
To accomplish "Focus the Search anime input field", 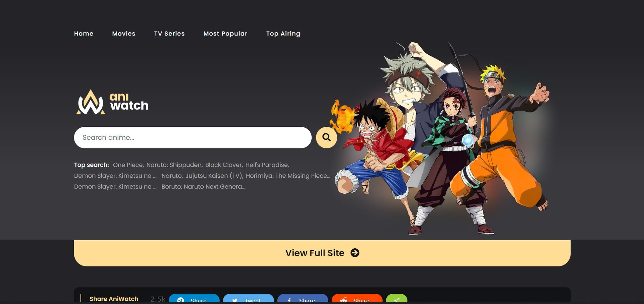I will [193, 137].
